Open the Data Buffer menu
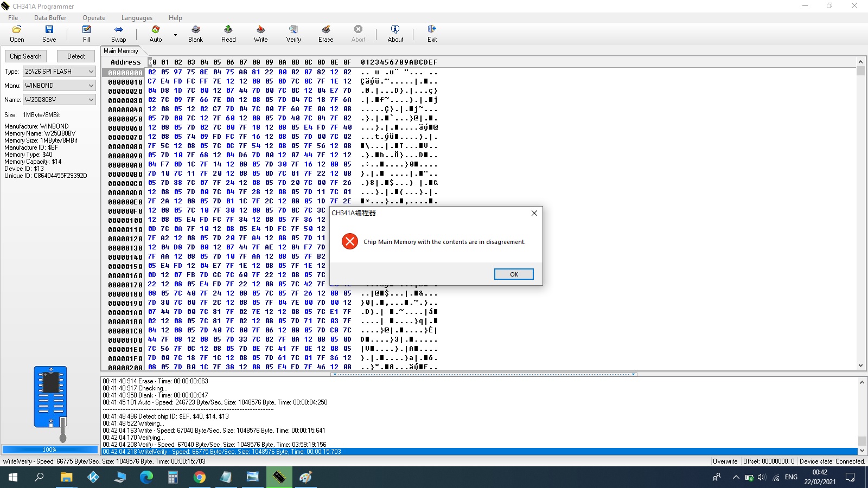This screenshot has width=868, height=488. point(50,17)
